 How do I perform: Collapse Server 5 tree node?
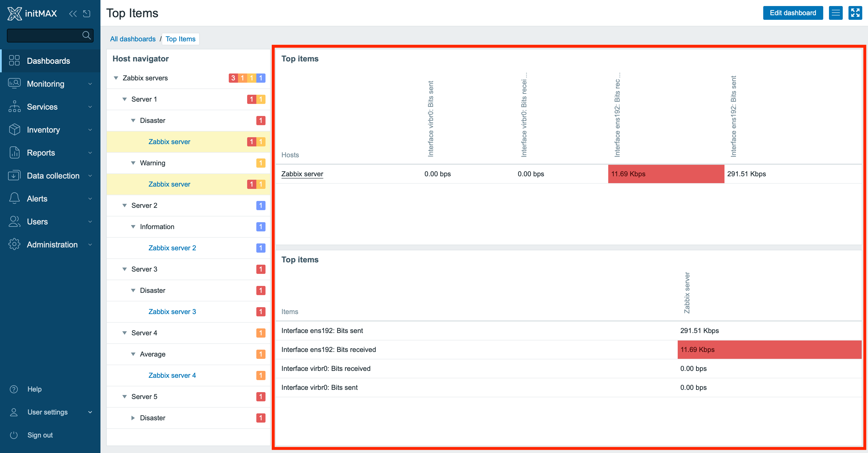(125, 396)
